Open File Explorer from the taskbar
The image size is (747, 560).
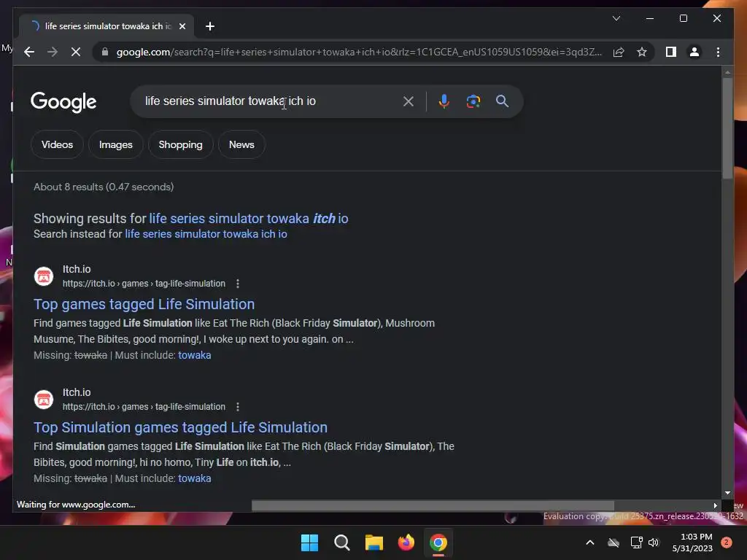(374, 542)
